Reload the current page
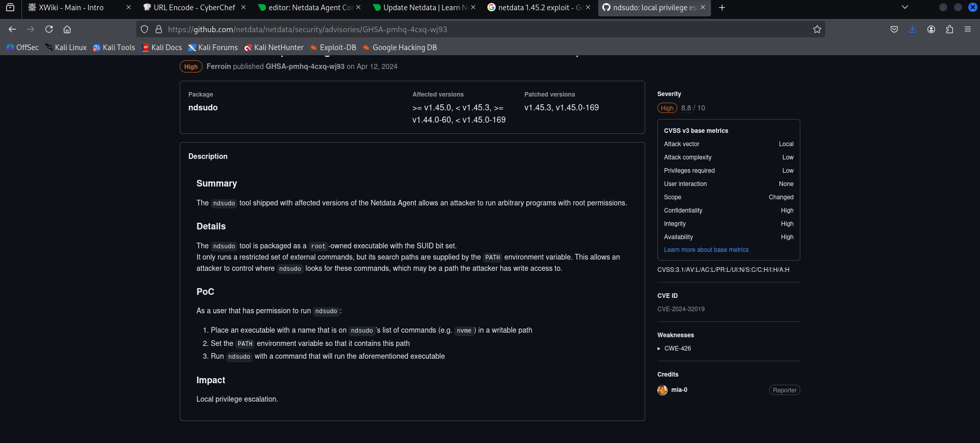The image size is (980, 443). pyautogui.click(x=49, y=29)
